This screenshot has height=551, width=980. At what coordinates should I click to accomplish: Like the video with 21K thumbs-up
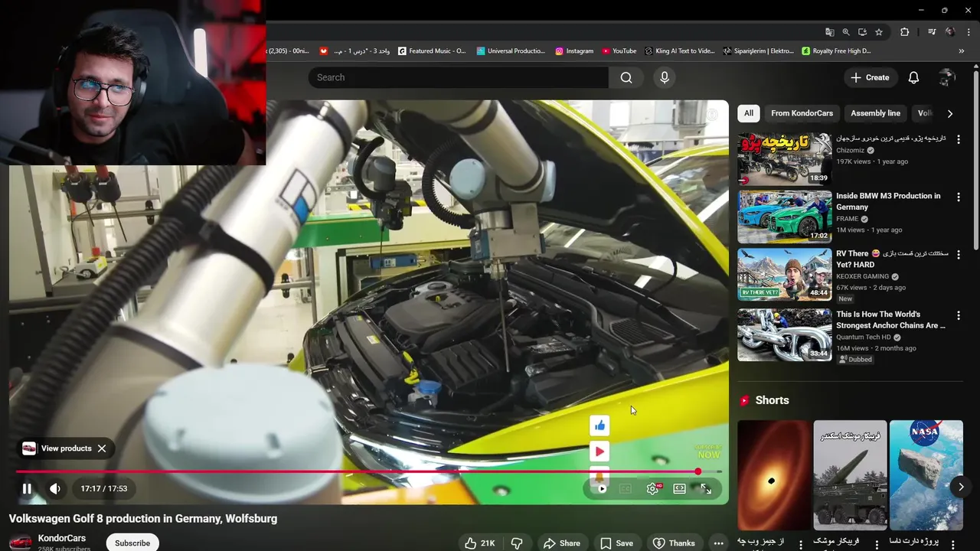point(480,543)
